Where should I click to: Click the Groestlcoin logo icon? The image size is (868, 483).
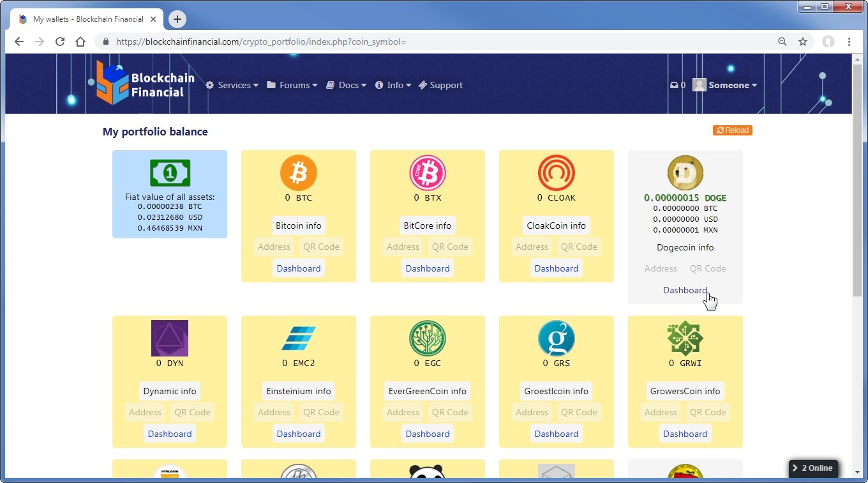point(556,338)
